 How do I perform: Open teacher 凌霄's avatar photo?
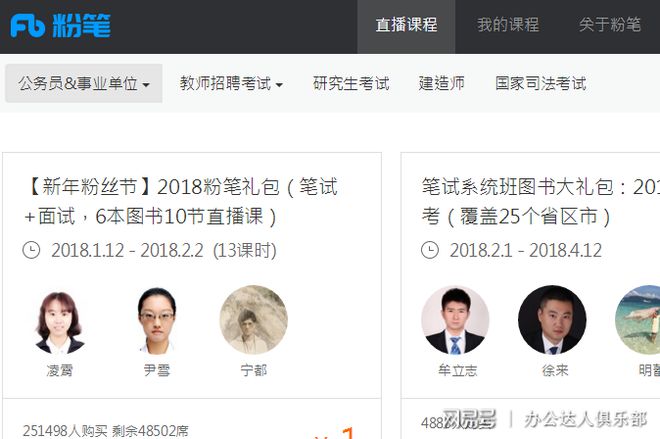coord(60,320)
